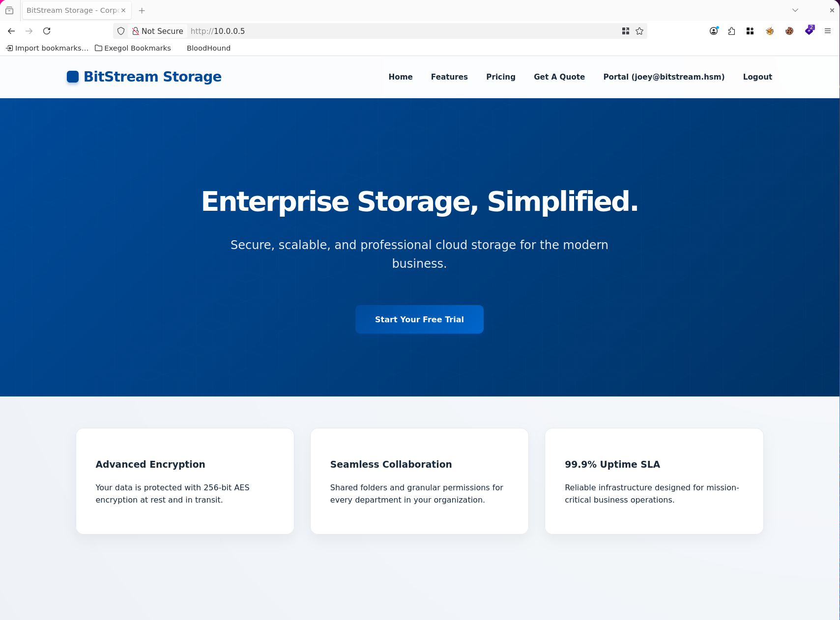Click the Not Secure padlock indicator
This screenshot has width=840, height=620.
coord(158,31)
